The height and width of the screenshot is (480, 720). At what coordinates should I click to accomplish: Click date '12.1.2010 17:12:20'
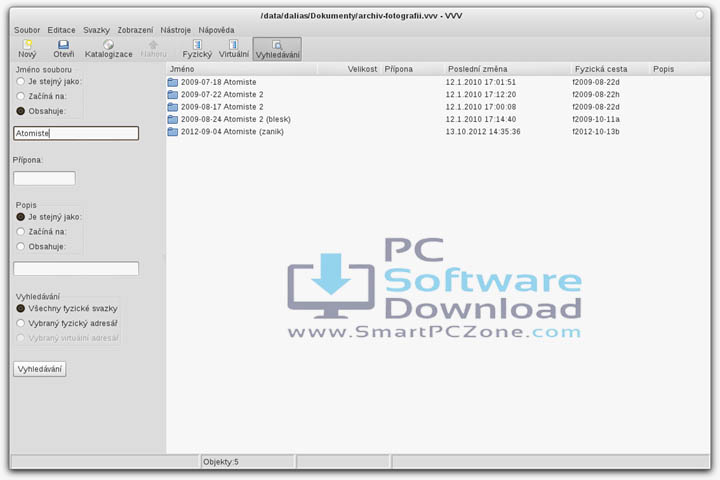(481, 95)
